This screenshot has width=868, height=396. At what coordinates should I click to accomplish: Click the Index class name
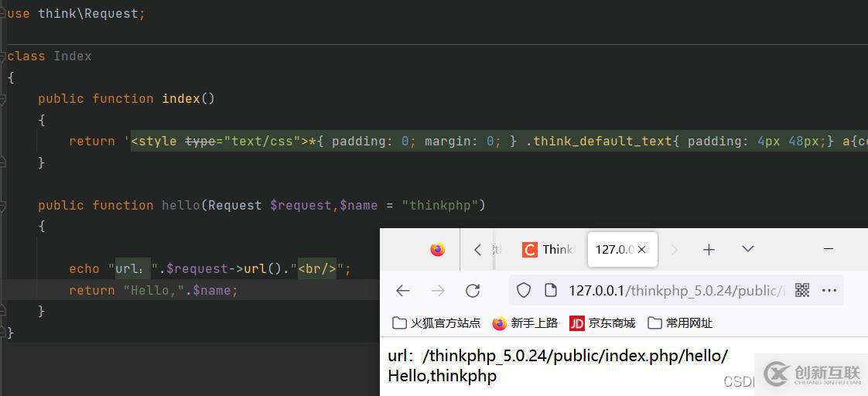(x=73, y=56)
